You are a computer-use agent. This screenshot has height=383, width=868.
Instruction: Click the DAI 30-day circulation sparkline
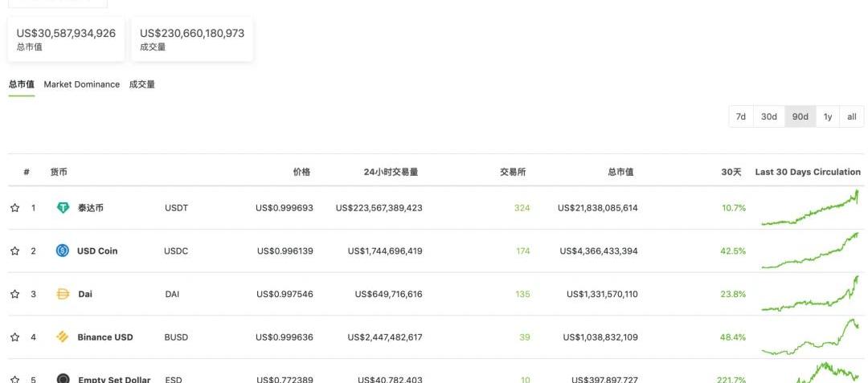pyautogui.click(x=810, y=294)
